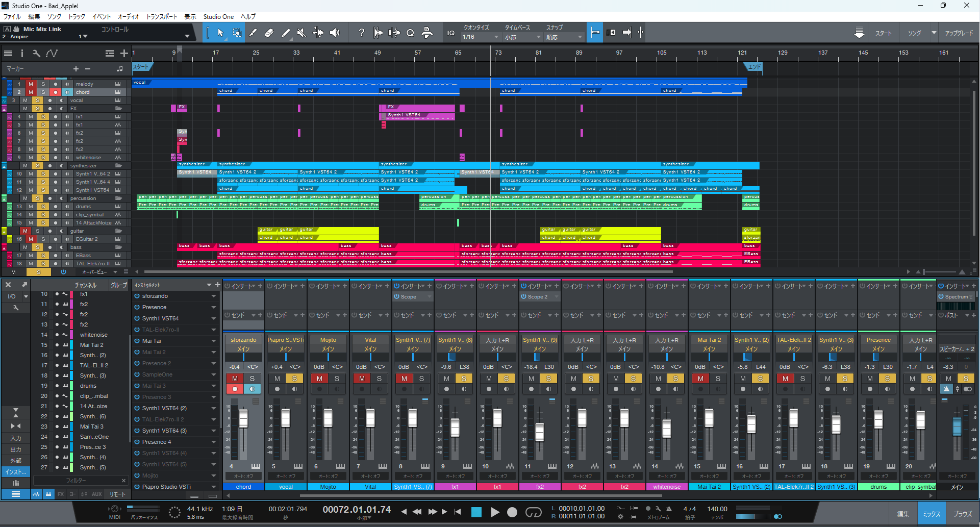Expand the Mic Mix Link control dropdown

(x=187, y=36)
